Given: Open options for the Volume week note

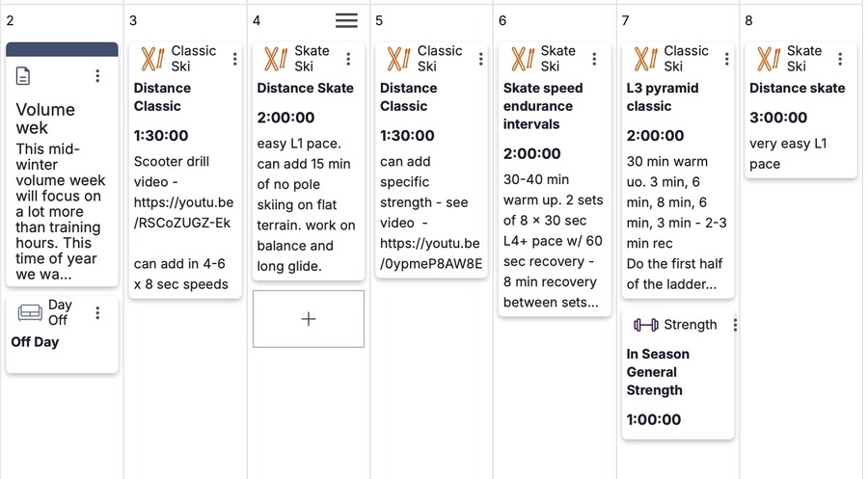Looking at the screenshot, I should 97,76.
